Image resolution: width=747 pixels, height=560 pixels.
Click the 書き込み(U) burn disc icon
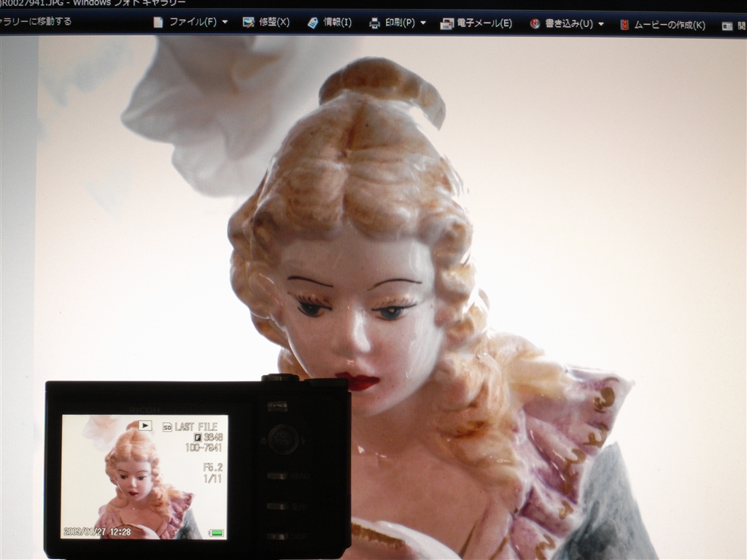(535, 23)
